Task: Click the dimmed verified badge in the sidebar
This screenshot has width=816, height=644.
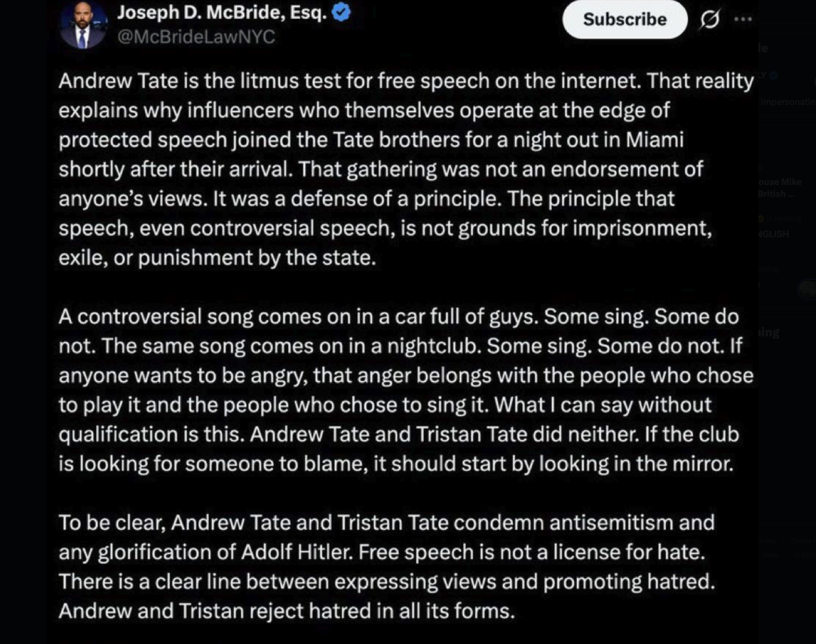Action: (773, 76)
